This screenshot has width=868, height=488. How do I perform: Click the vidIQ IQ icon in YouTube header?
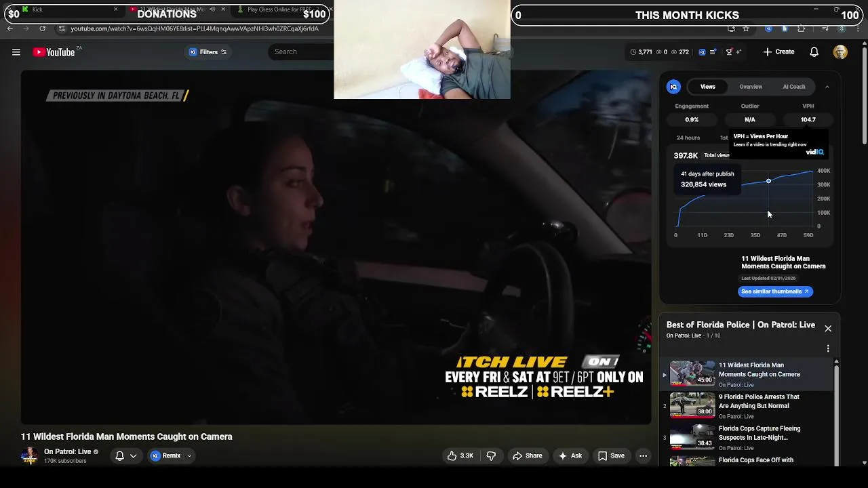[702, 52]
